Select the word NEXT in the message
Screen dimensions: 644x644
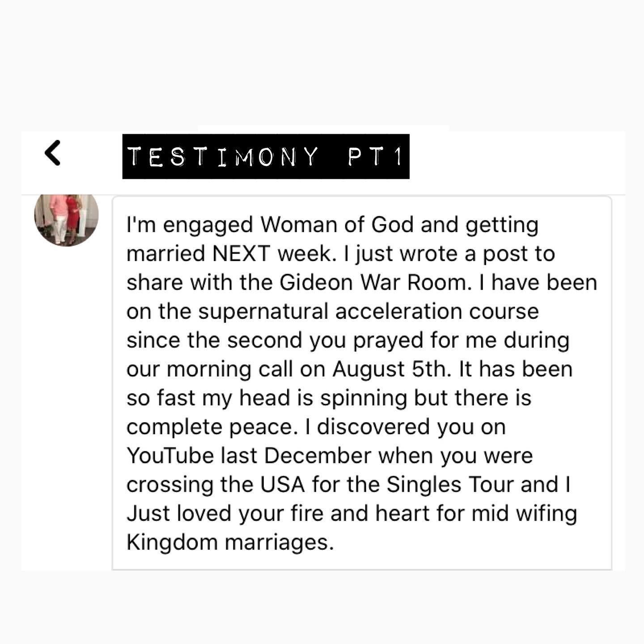click(241, 254)
